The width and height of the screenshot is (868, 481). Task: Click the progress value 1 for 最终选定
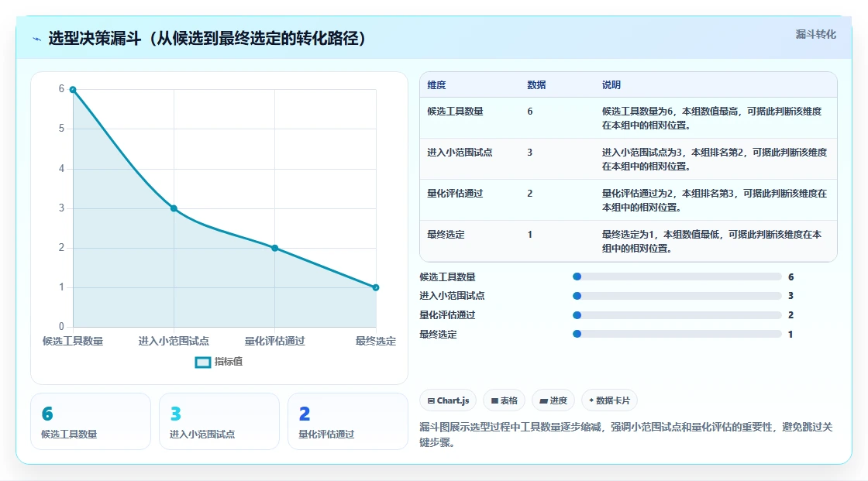[x=790, y=335]
